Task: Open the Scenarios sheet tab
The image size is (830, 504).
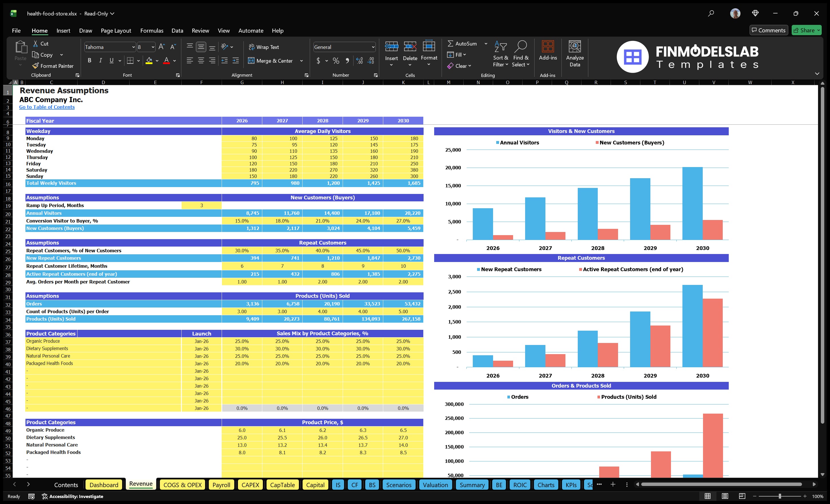Action: (x=399, y=485)
